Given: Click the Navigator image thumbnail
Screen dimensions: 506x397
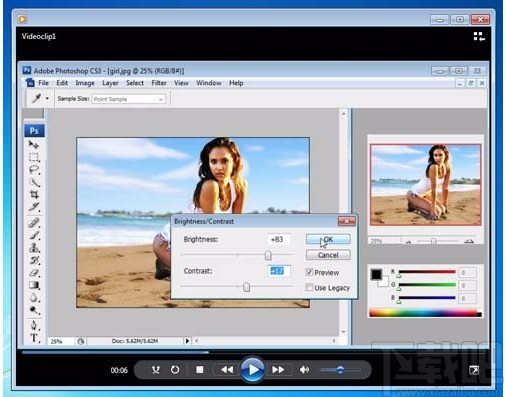Looking at the screenshot, I should point(425,185).
